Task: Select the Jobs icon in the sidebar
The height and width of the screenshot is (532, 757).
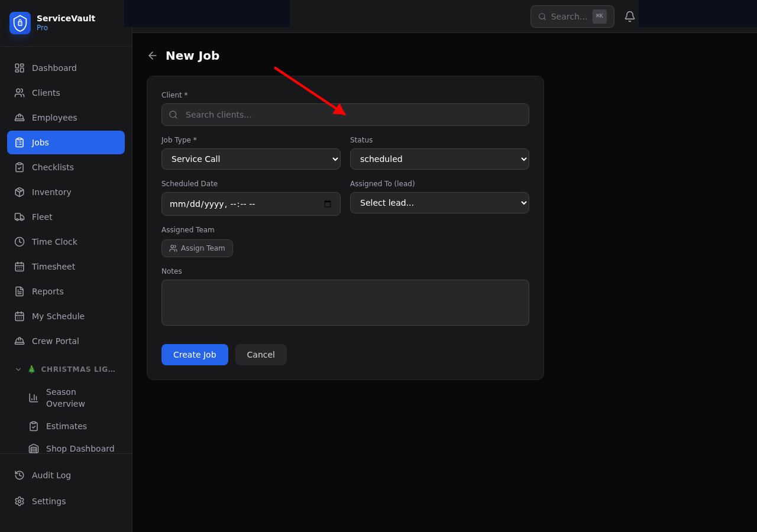Action: tap(20, 142)
